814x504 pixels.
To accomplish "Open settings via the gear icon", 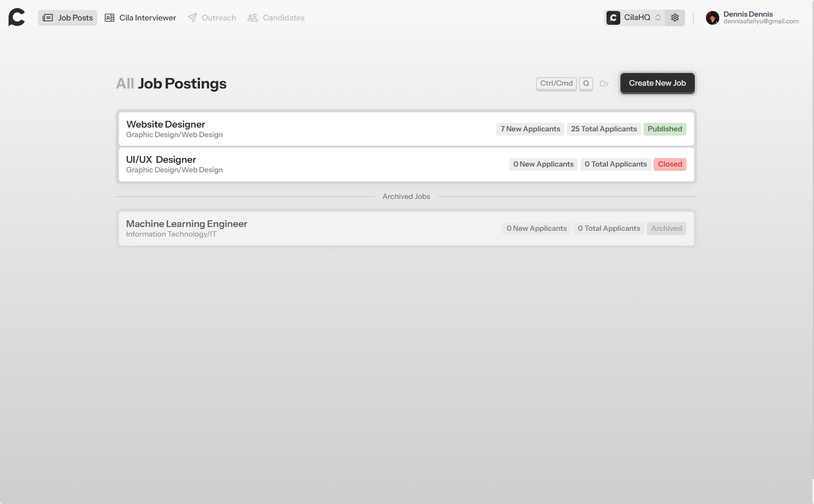I will pyautogui.click(x=675, y=18).
